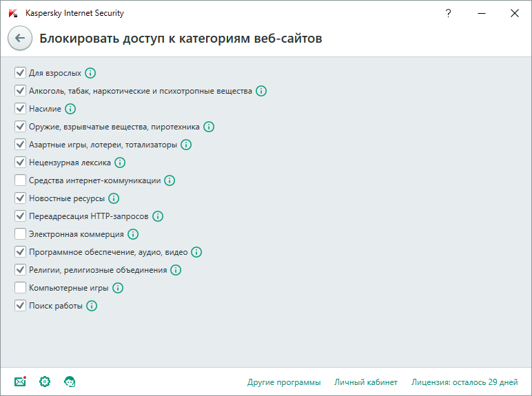The image size is (532, 396).
Task: Show info for 'Поиск работы' category
Action: 92,306
